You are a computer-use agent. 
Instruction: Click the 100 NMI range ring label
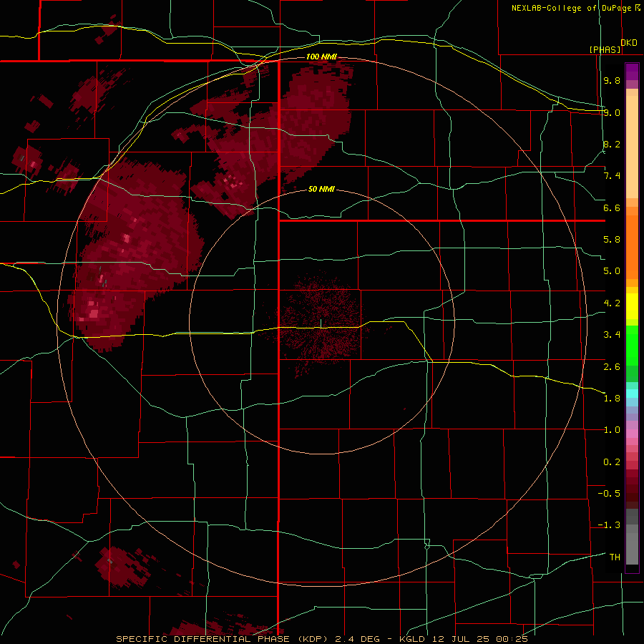(x=321, y=57)
